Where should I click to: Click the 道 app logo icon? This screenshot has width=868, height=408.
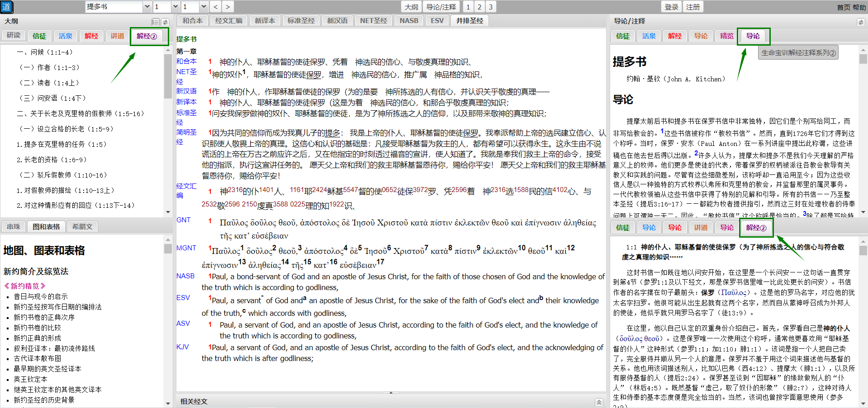coord(7,7)
